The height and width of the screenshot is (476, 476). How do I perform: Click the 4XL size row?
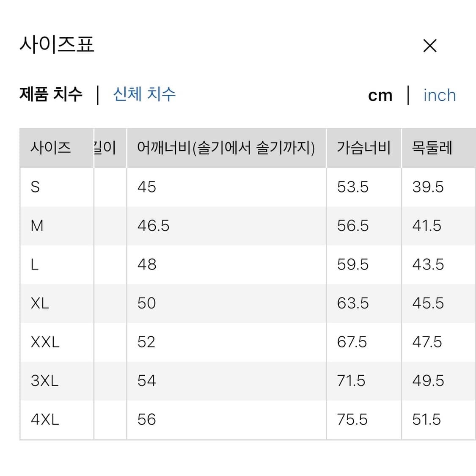pyautogui.click(x=44, y=419)
